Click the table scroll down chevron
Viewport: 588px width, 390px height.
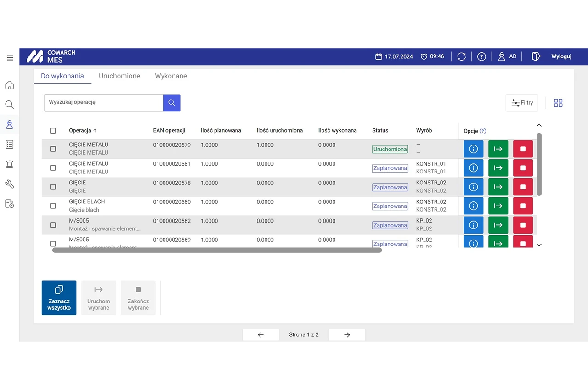click(x=539, y=245)
